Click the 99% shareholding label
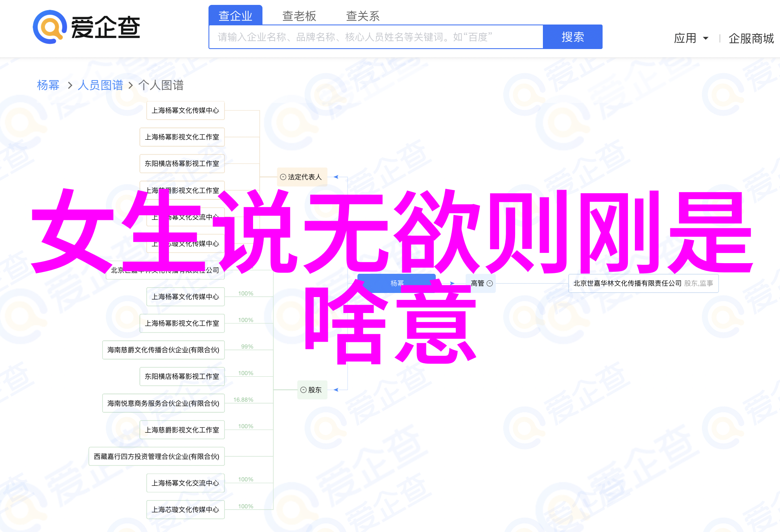The image size is (780, 532). pyautogui.click(x=247, y=346)
